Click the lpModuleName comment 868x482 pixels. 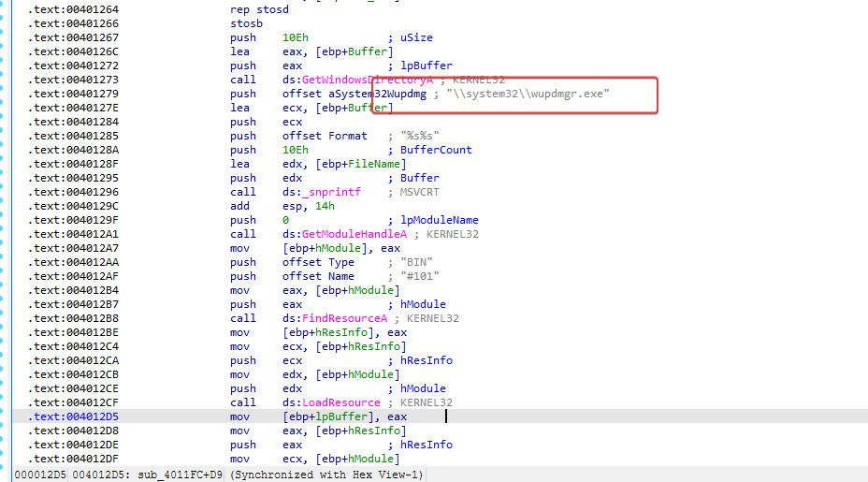point(440,220)
